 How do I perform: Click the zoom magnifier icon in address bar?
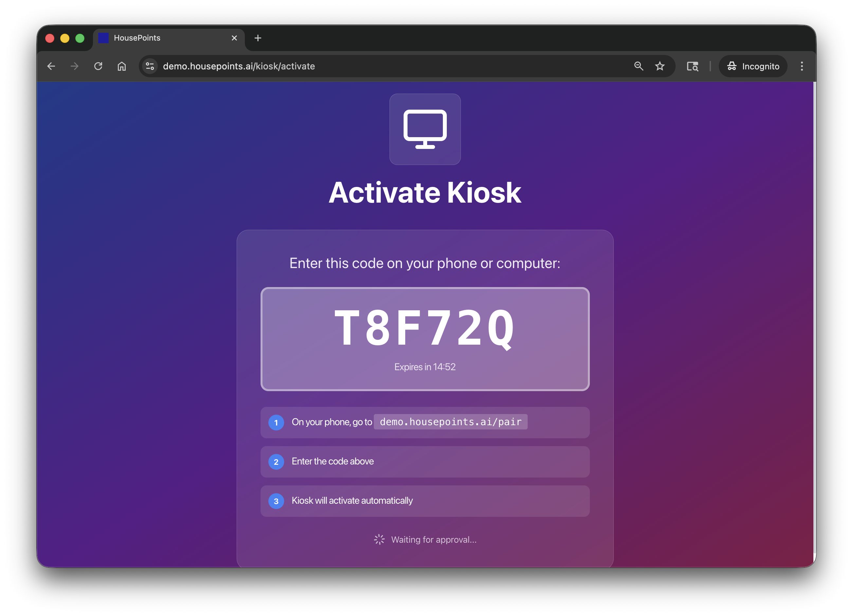[638, 66]
